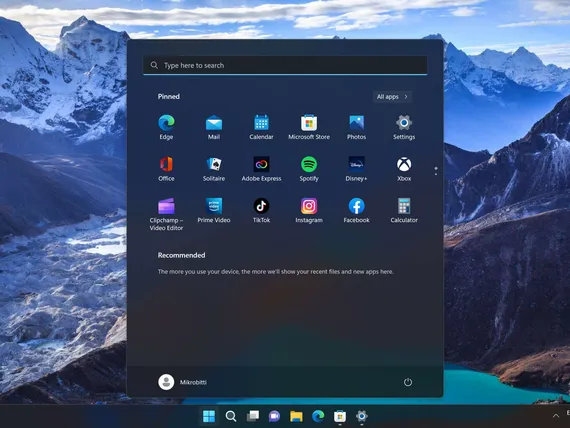This screenshot has height=428, width=570.
Task: Click the text 'The more you use your device'
Action: (198, 272)
